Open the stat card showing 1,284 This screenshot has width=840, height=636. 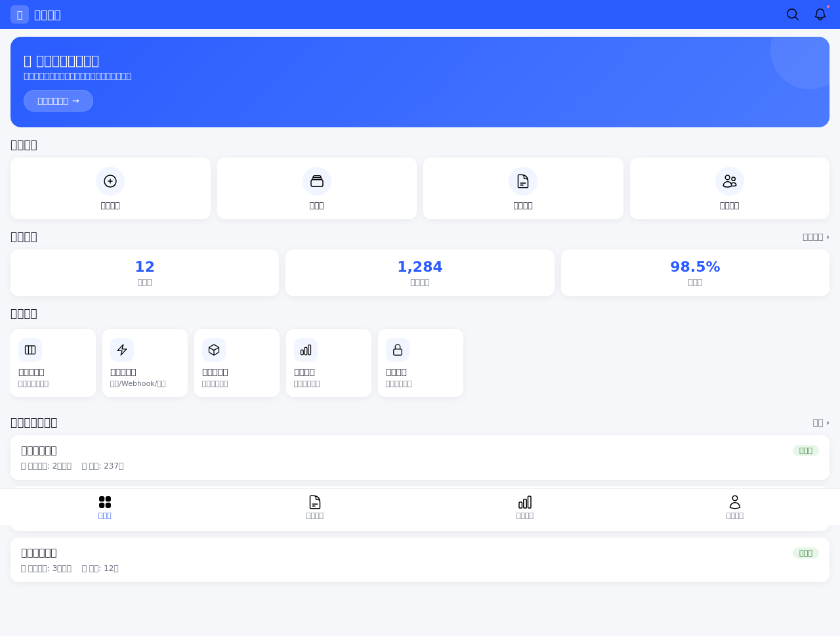pos(420,272)
